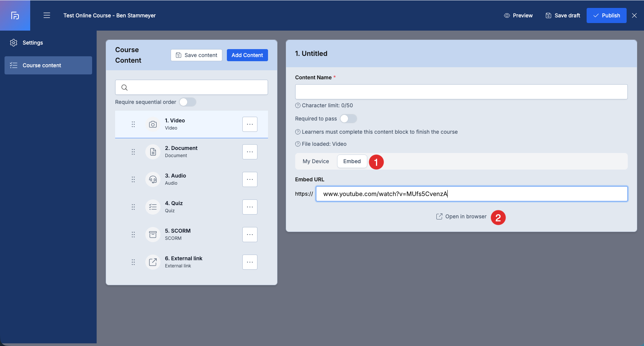Click Preview in the header
This screenshot has height=346, width=644.
(x=518, y=15)
